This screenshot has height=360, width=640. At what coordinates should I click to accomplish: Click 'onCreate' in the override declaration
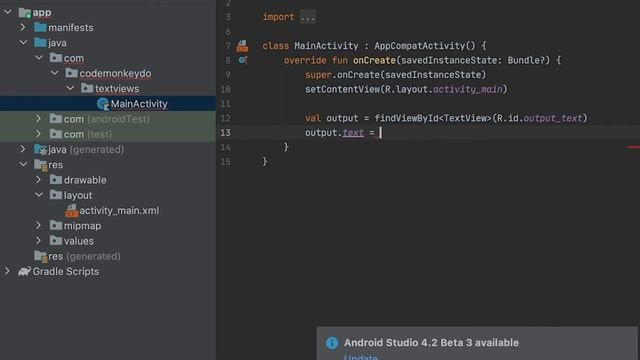pos(374,60)
